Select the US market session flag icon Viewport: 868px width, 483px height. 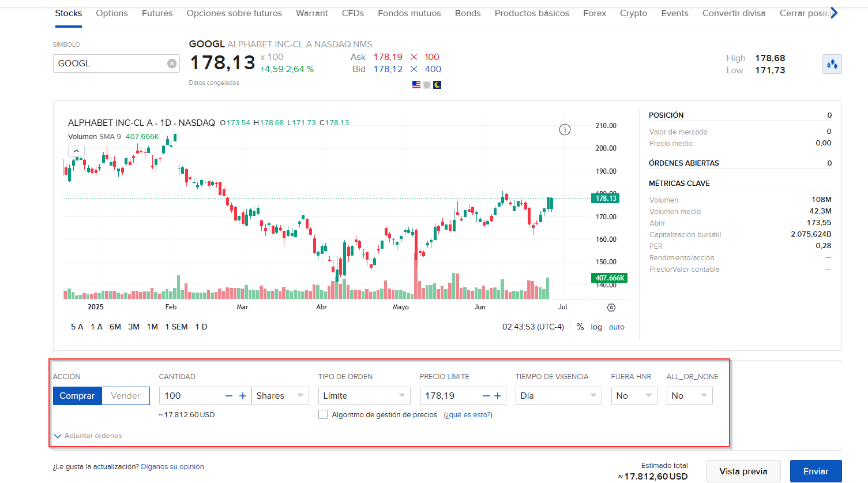tap(416, 84)
